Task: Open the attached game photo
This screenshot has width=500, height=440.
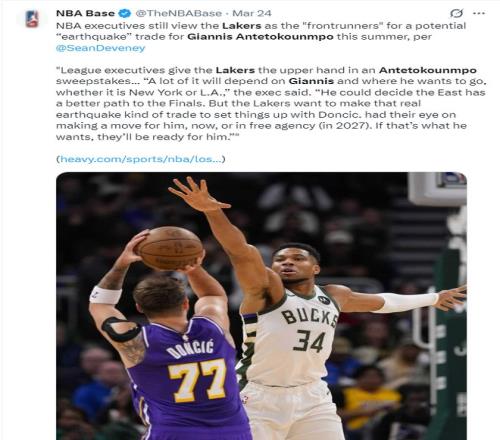Action: (x=261, y=306)
